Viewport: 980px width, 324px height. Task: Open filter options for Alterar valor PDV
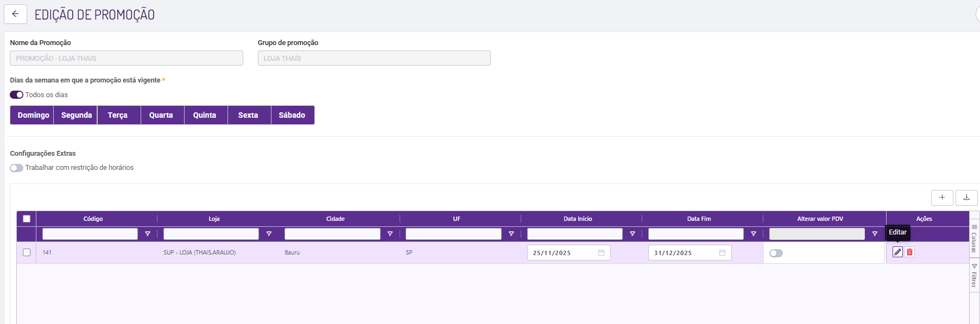click(x=875, y=234)
